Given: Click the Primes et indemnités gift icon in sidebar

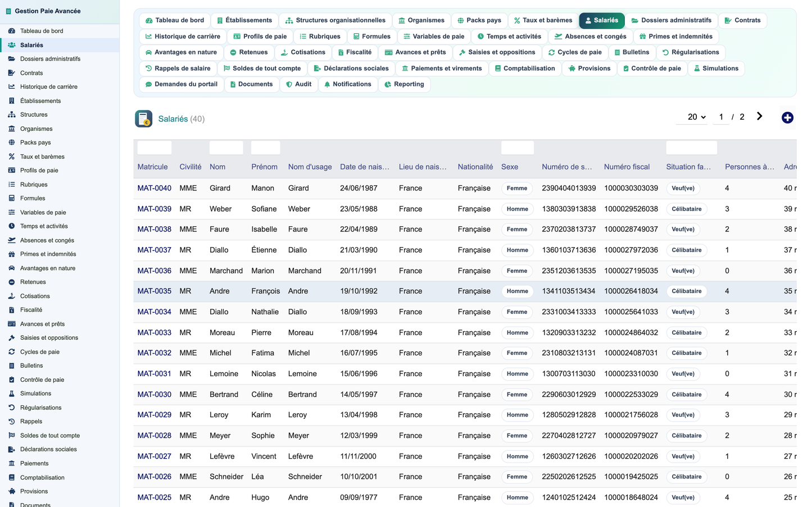Looking at the screenshot, I should (12, 254).
